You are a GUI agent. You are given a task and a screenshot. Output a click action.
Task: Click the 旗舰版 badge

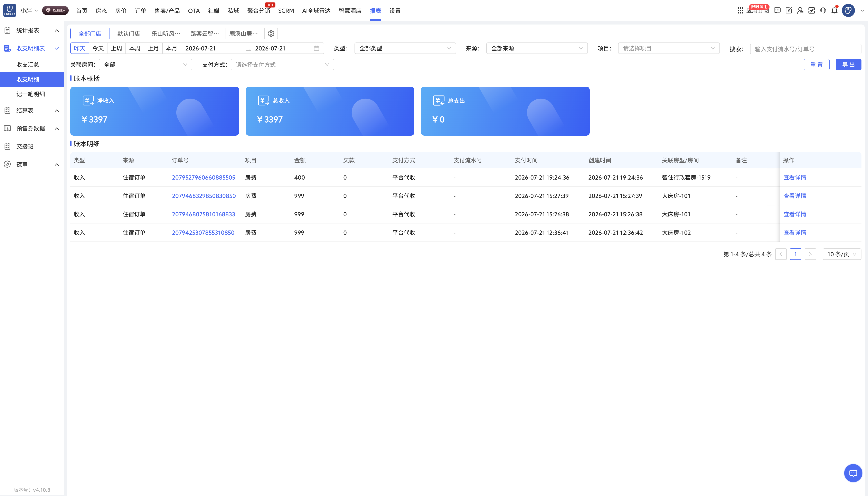point(56,11)
